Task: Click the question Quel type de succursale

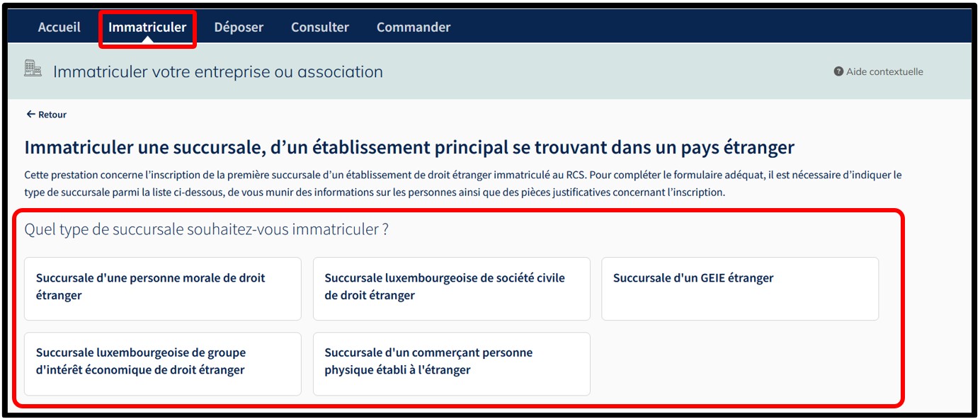Action: [206, 229]
